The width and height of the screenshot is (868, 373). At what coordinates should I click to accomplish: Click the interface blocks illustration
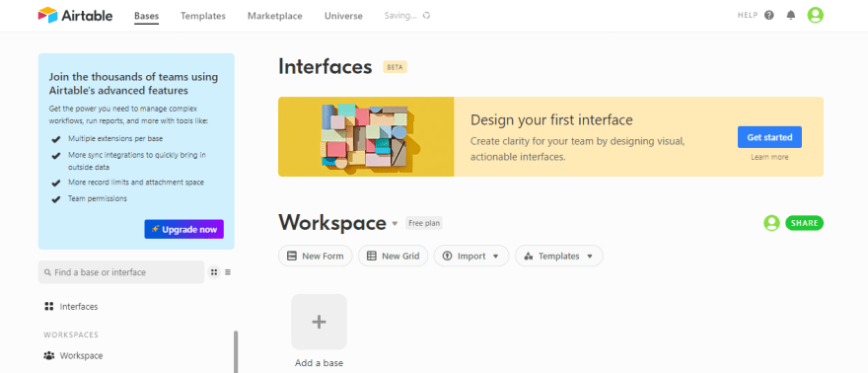366,137
